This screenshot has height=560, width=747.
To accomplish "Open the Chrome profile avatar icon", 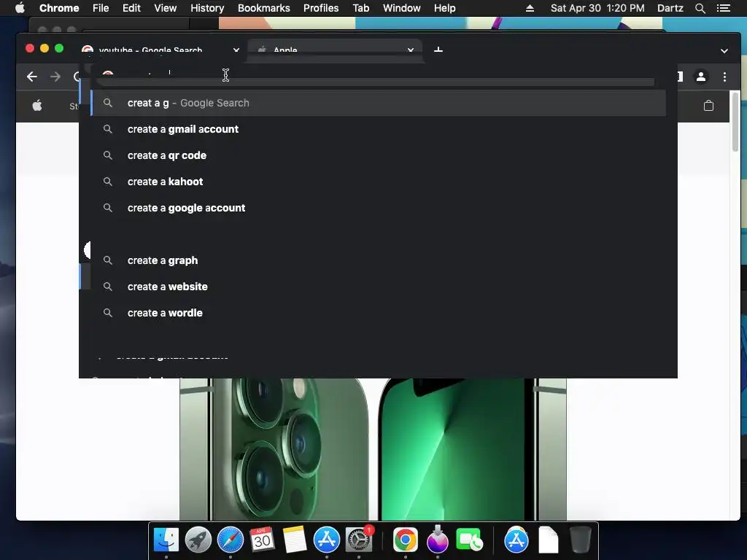I will [701, 77].
